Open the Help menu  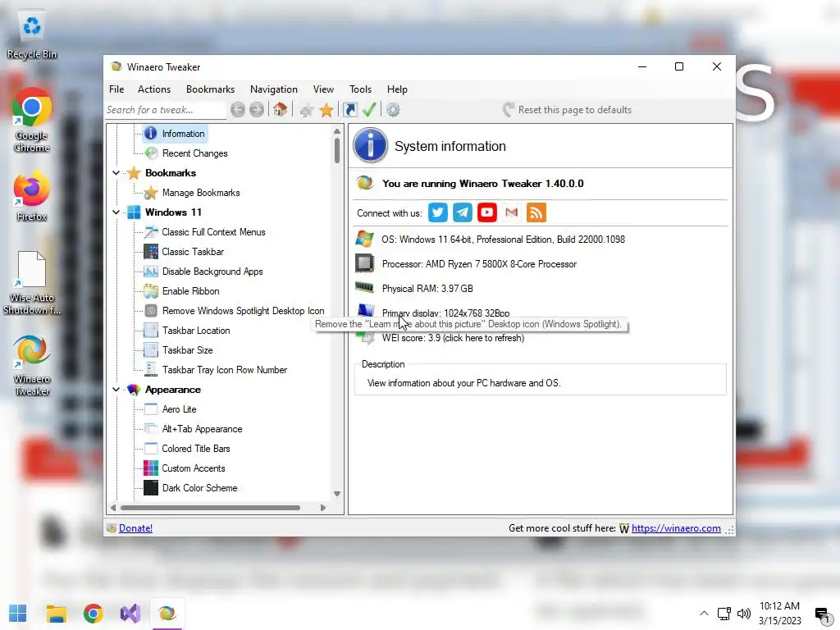click(398, 89)
